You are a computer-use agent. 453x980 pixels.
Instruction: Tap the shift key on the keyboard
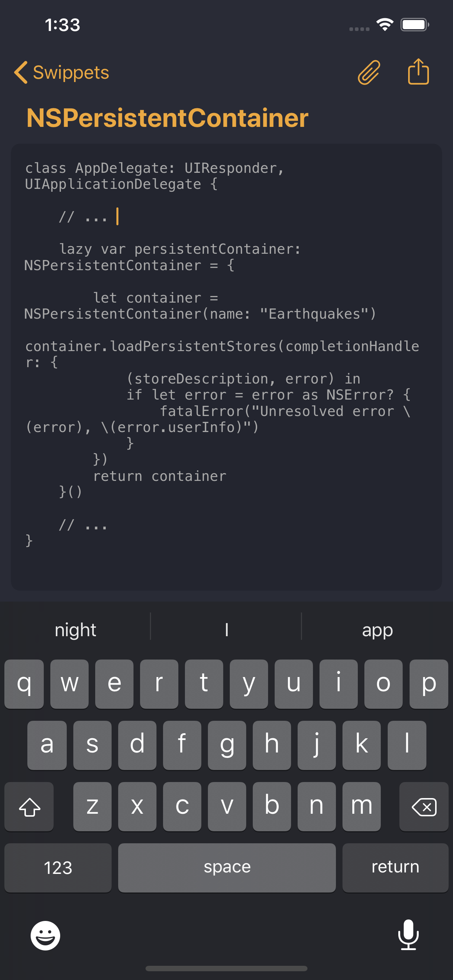pyautogui.click(x=29, y=806)
